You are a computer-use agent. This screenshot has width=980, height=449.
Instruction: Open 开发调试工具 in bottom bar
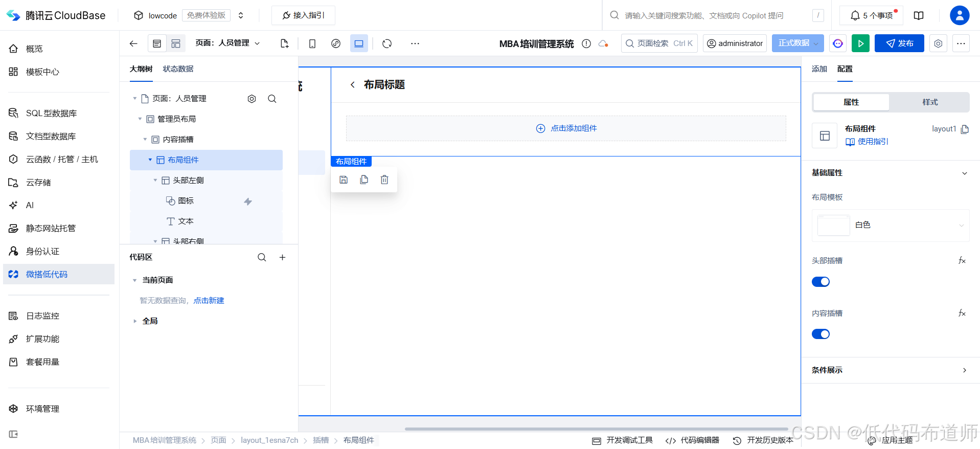point(623,440)
